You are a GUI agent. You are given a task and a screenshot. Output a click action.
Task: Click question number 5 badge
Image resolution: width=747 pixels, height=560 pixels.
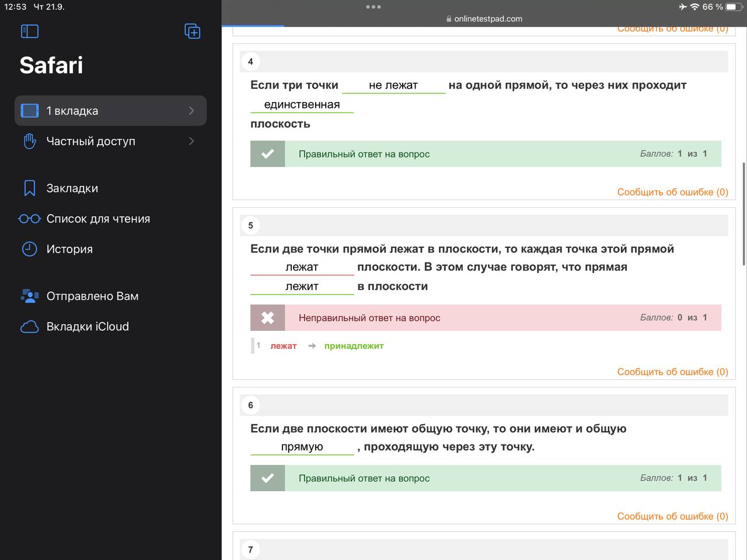(250, 226)
